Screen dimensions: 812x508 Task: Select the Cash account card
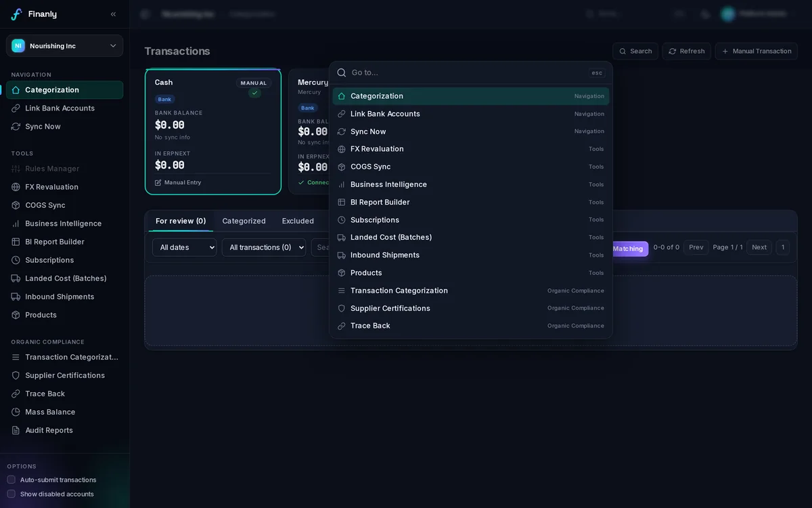point(213,132)
